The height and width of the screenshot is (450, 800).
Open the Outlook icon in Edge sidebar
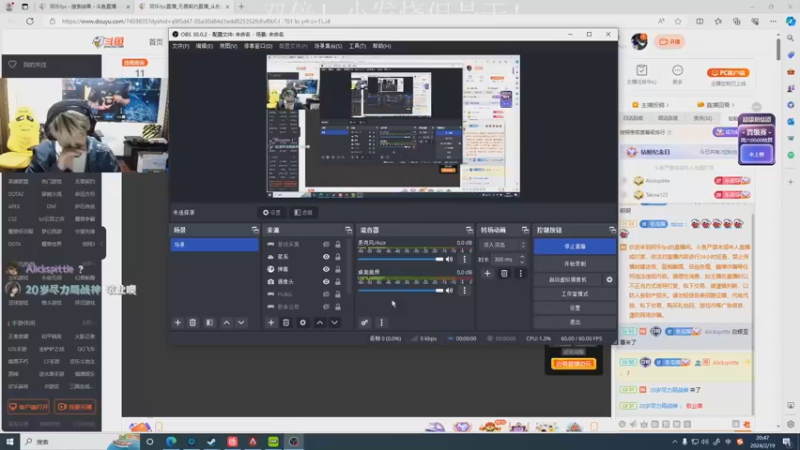[x=790, y=121]
